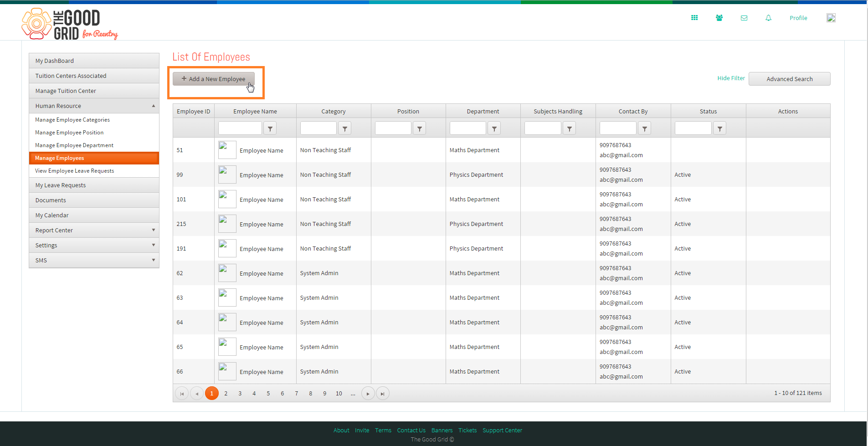Sort by Employee ID column header

tap(193, 111)
